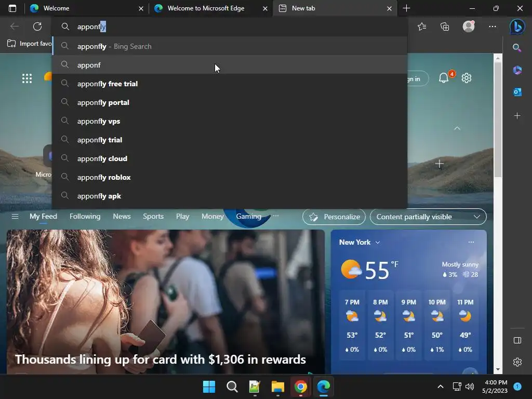This screenshot has height=399, width=532.
Task: Open page settings gear icon
Action: click(x=467, y=78)
